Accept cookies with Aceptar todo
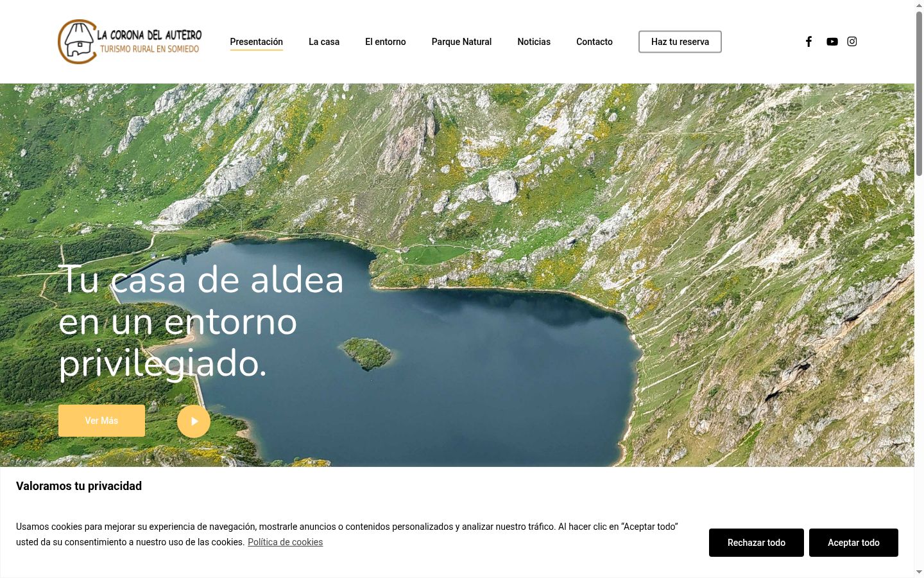 (x=853, y=543)
